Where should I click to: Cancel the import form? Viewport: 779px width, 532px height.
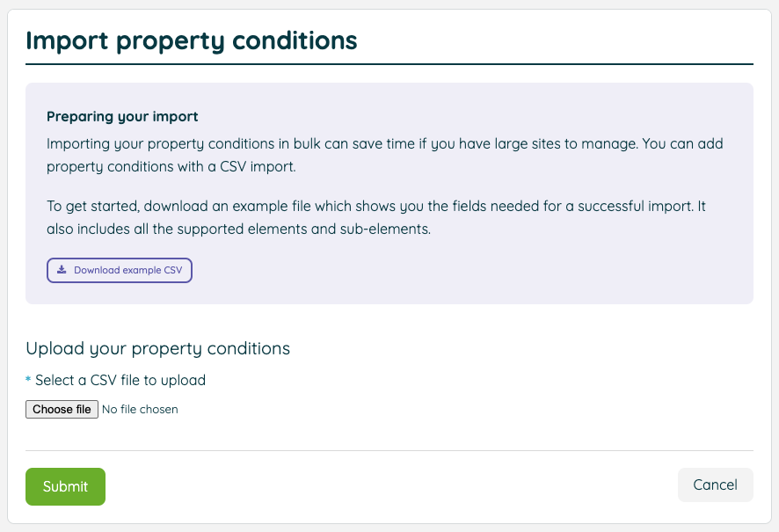click(x=716, y=485)
